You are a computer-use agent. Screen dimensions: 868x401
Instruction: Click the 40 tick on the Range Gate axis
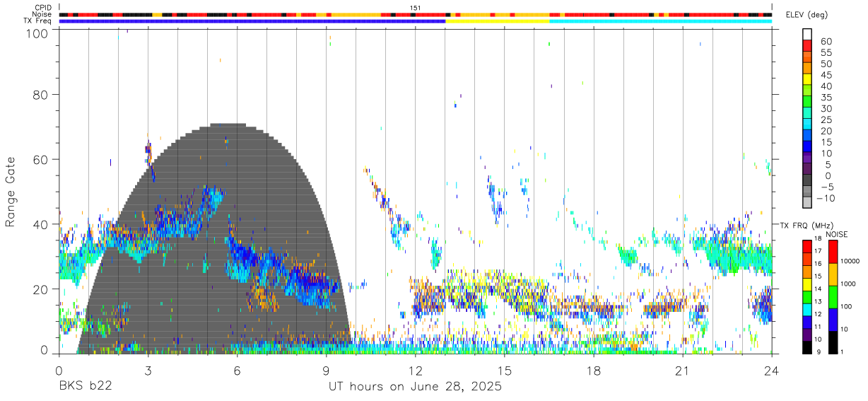click(40, 224)
